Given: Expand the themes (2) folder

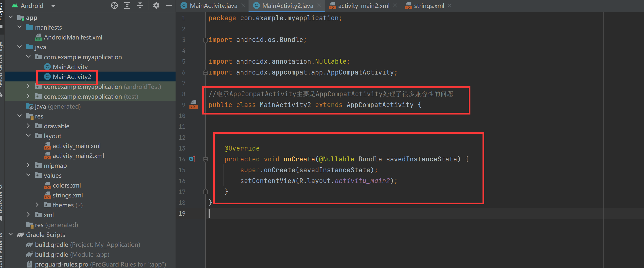Looking at the screenshot, I should [x=37, y=205].
